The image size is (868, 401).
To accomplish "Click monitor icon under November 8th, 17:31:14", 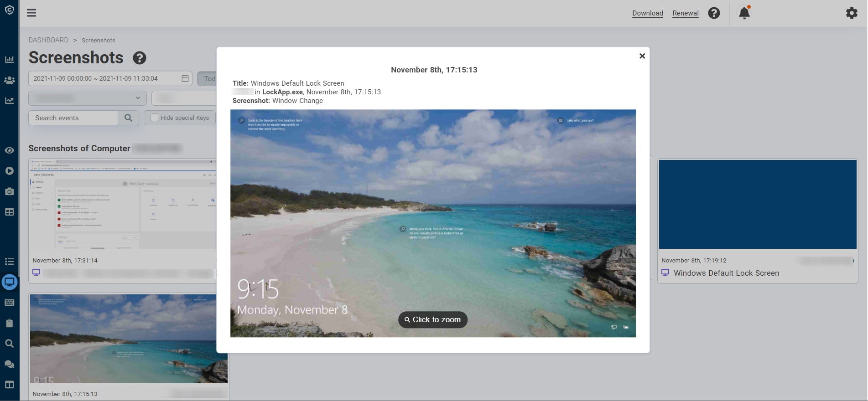I will click(36, 272).
